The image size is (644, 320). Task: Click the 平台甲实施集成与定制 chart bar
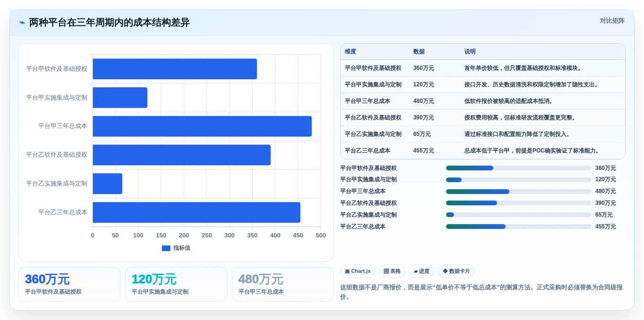pyautogui.click(x=120, y=98)
